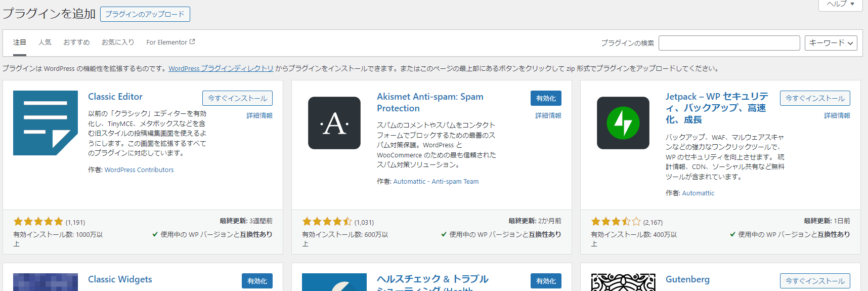
Task: Click the Akismet Anti-spam plugin icon
Action: pos(334,123)
